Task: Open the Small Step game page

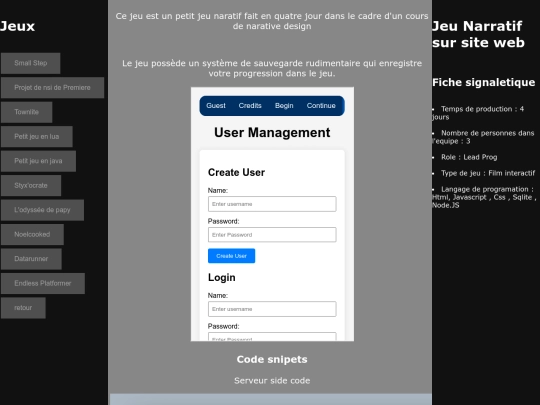Action: pos(31,63)
